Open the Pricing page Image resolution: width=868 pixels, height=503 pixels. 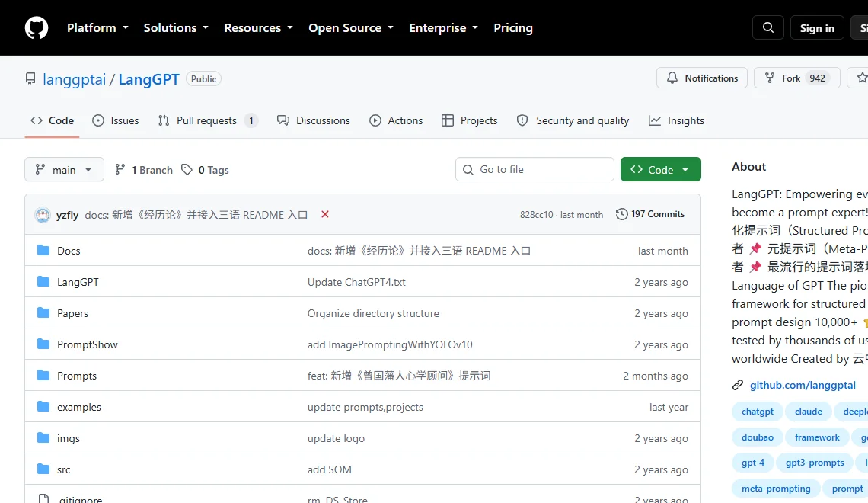point(513,27)
